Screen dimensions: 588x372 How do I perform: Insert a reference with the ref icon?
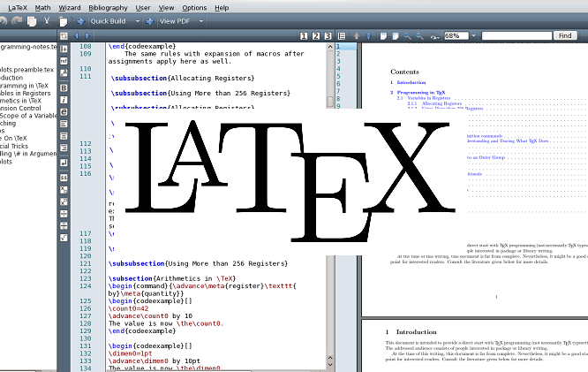pos(64,61)
